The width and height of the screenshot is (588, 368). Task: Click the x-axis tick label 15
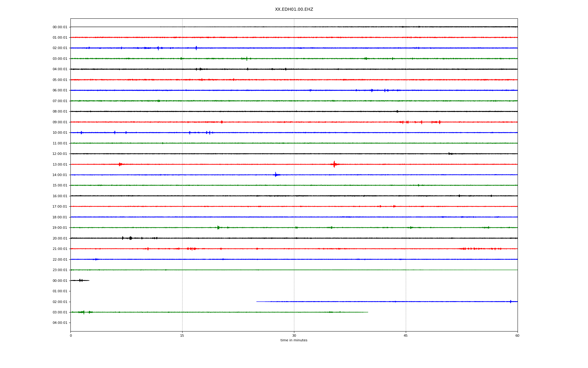[x=182, y=336]
